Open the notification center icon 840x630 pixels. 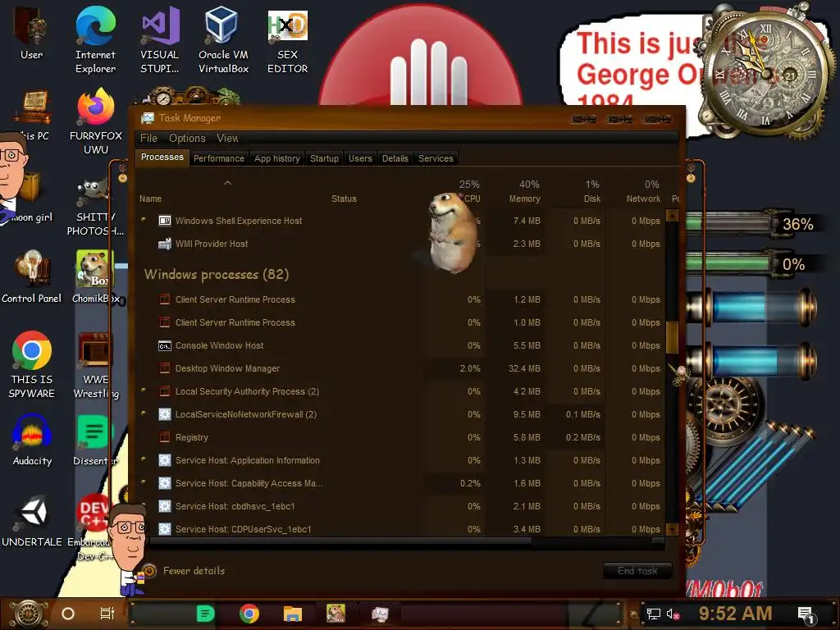tap(806, 615)
